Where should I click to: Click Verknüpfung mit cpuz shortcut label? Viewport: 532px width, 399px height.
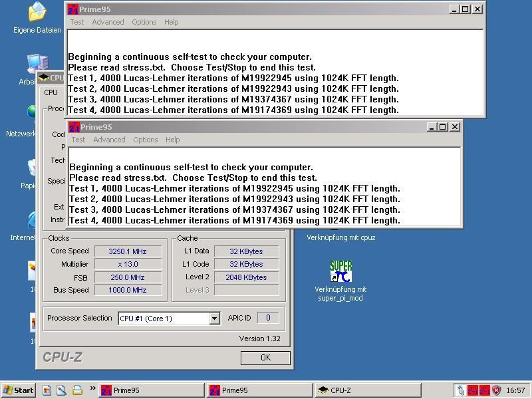pos(341,238)
